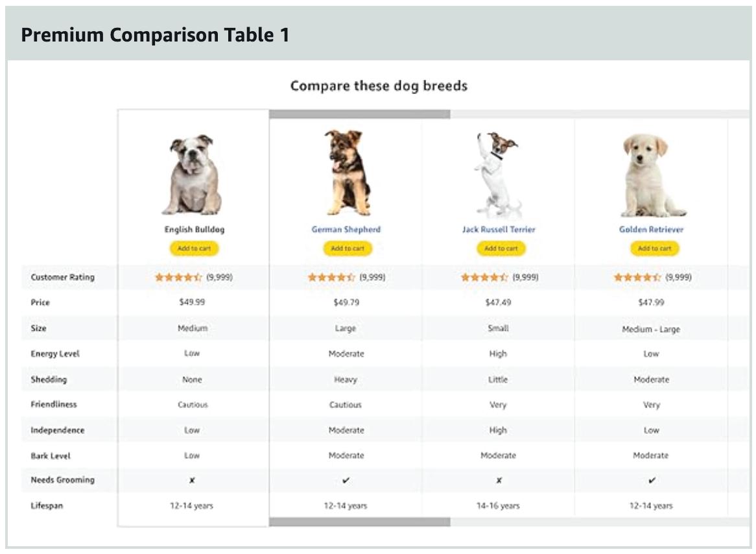Add Golden Retriever to cart

(654, 248)
